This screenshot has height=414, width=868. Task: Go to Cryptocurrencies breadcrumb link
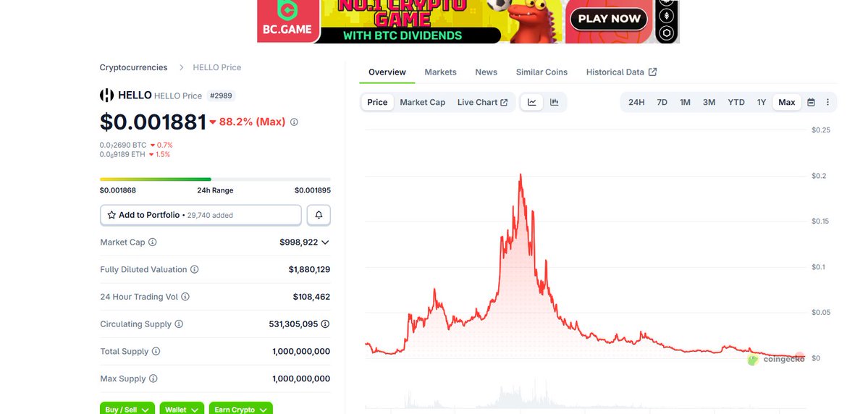coord(133,67)
